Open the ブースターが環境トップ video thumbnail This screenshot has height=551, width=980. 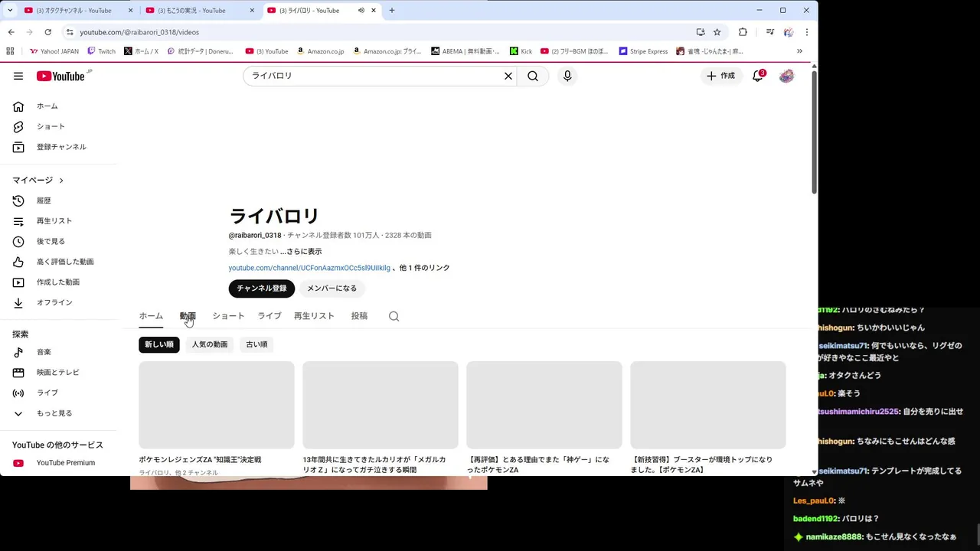pyautogui.click(x=708, y=405)
